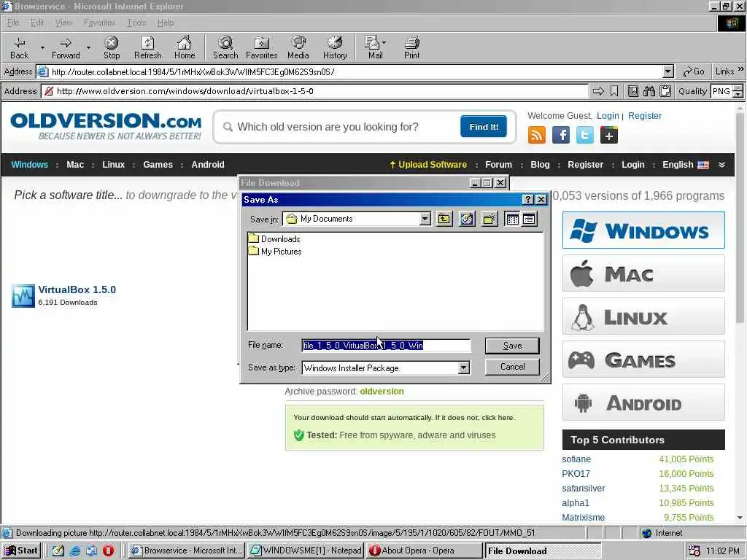Adjust the Quality PNG stepper arrows
The width and height of the screenshot is (747, 560).
738,91
